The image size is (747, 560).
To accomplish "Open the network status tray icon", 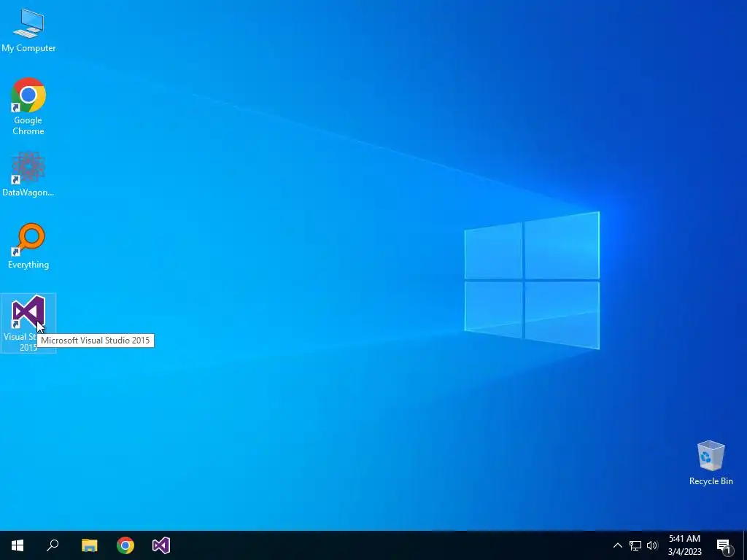I will point(635,545).
